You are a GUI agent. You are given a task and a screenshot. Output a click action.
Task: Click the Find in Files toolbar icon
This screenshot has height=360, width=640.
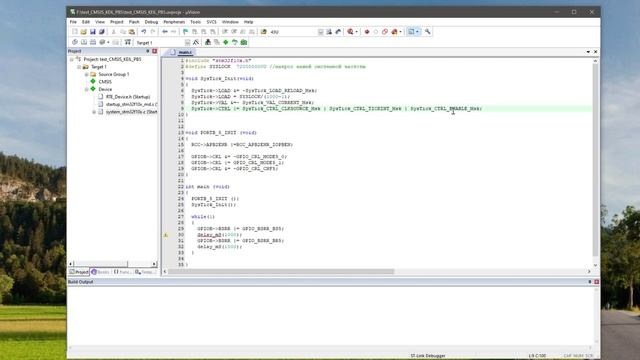pyautogui.click(x=264, y=31)
